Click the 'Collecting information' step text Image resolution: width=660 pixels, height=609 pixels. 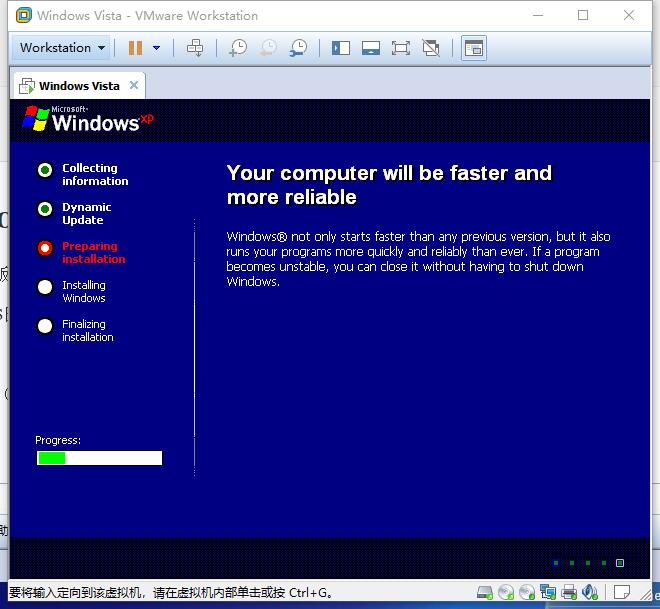pyautogui.click(x=95, y=174)
